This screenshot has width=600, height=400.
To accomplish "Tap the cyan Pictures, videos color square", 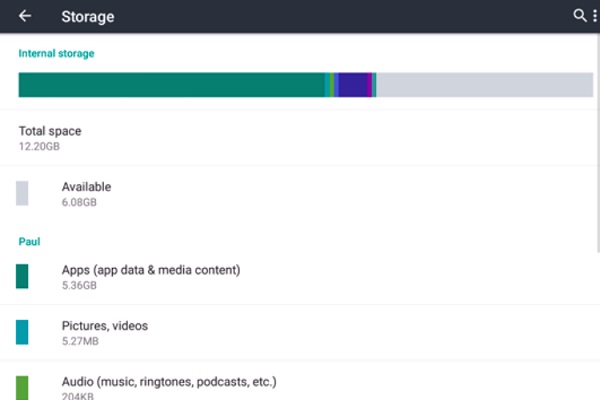I will pos(22,332).
